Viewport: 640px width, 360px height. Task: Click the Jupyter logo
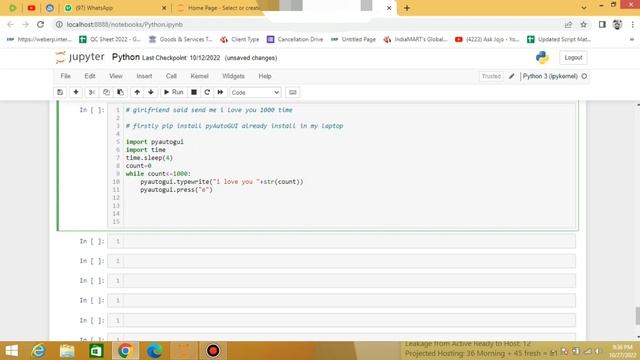80,58
